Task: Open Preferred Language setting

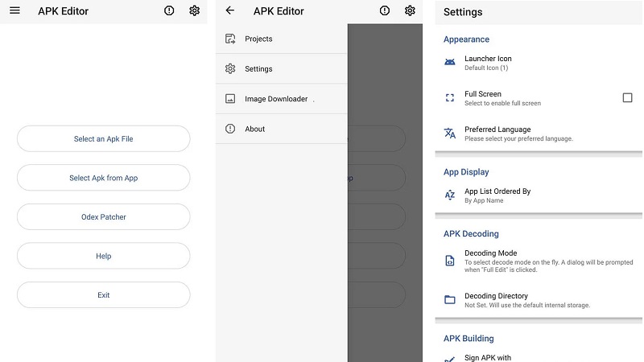Action: 539,134
